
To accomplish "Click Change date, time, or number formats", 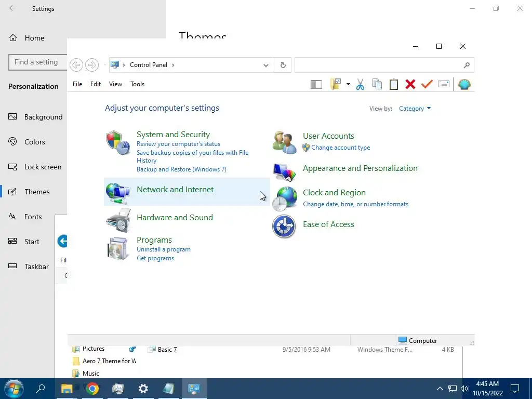I will tap(355, 204).
